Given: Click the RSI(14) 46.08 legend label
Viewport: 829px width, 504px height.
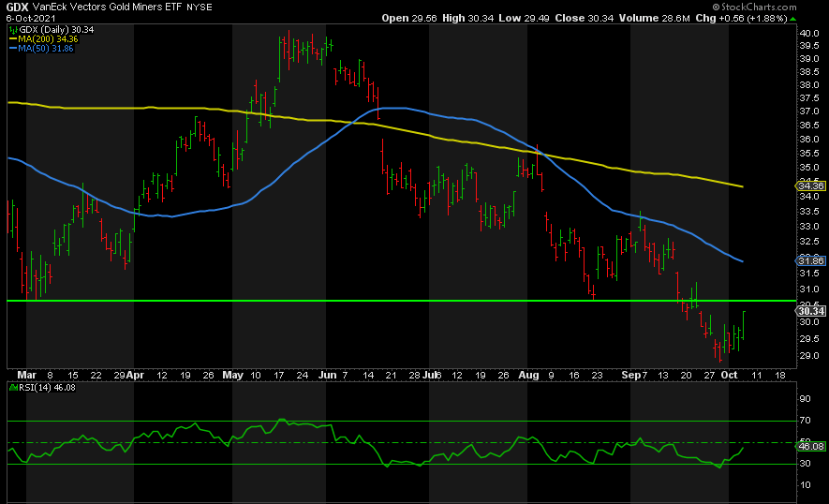Looking at the screenshot, I should [x=47, y=388].
